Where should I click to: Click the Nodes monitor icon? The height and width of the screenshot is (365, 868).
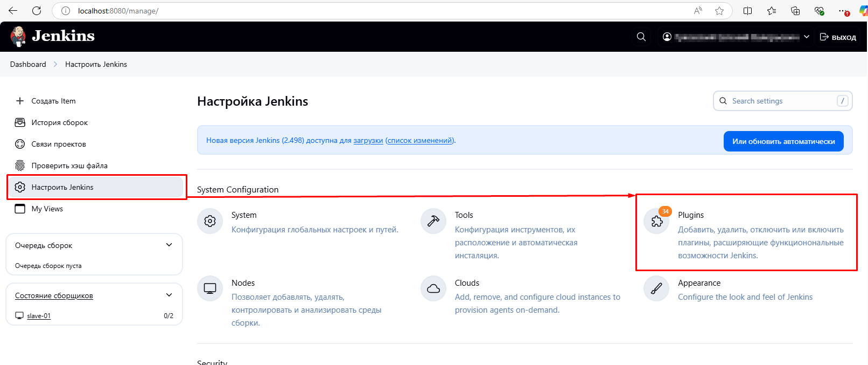[210, 288]
